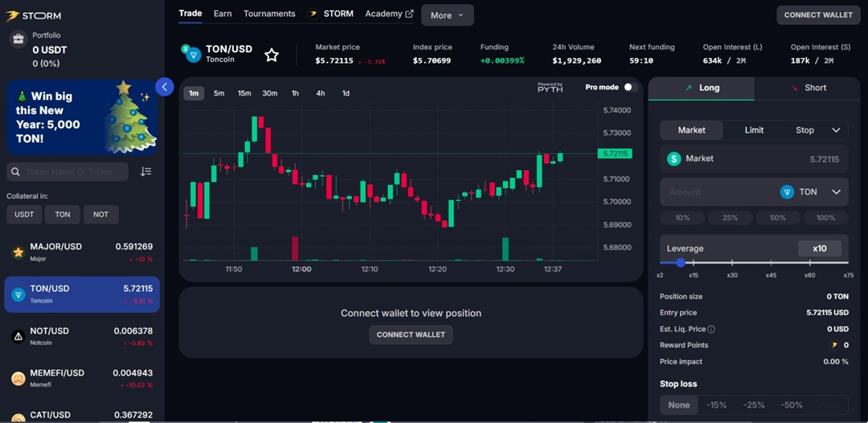Focus the Token Name Or Ticker search
Image resolution: width=868 pixels, height=423 pixels.
pos(69,171)
